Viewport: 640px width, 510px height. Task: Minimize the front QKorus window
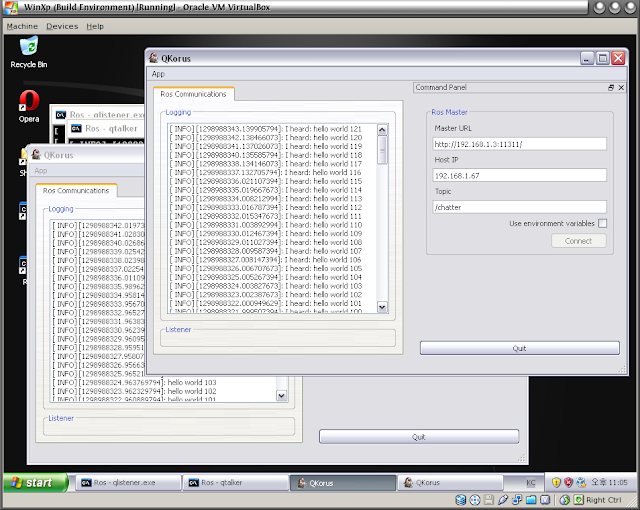(x=587, y=58)
